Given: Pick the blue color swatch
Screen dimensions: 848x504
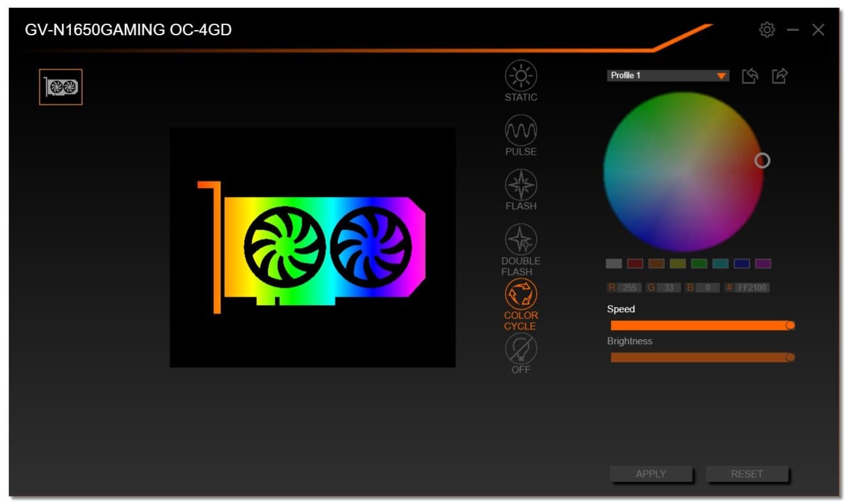Looking at the screenshot, I should point(742,264).
